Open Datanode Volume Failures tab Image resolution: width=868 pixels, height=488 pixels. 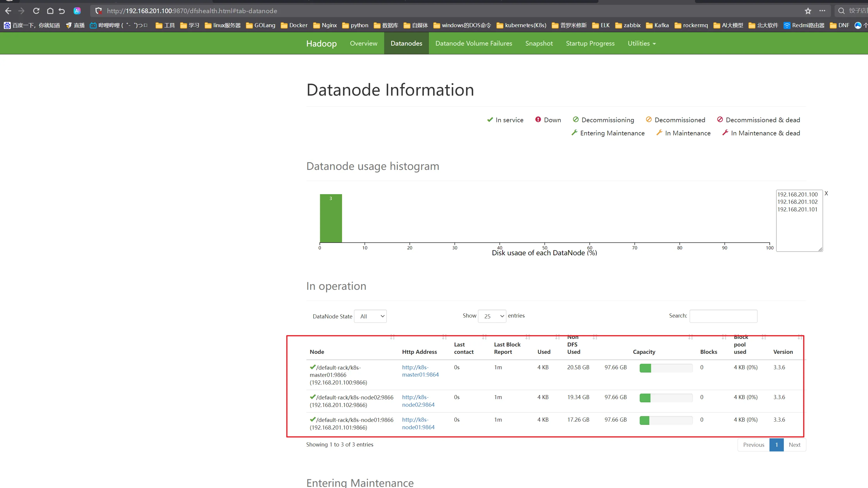pos(473,44)
